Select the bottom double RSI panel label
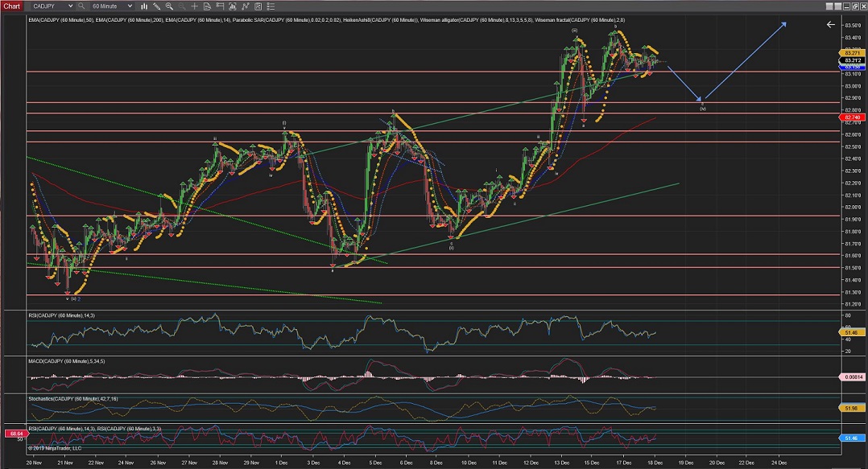The width and height of the screenshot is (868, 469). click(95, 429)
